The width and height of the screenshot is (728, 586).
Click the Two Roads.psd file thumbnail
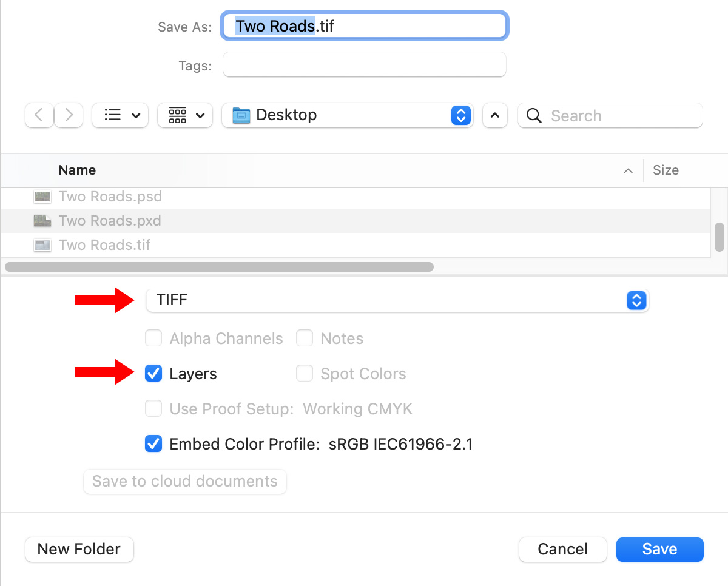pyautogui.click(x=42, y=197)
